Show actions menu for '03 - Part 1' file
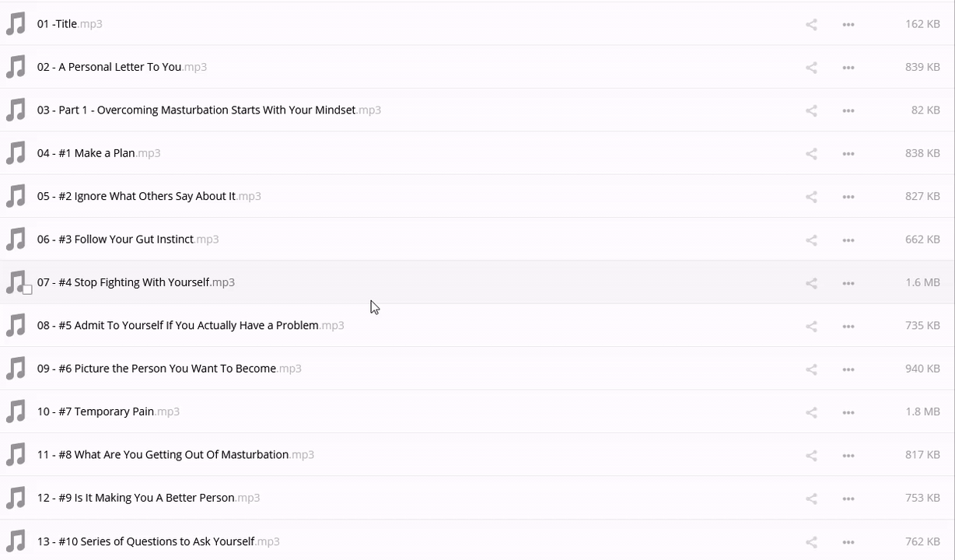This screenshot has height=560, width=955. (848, 110)
